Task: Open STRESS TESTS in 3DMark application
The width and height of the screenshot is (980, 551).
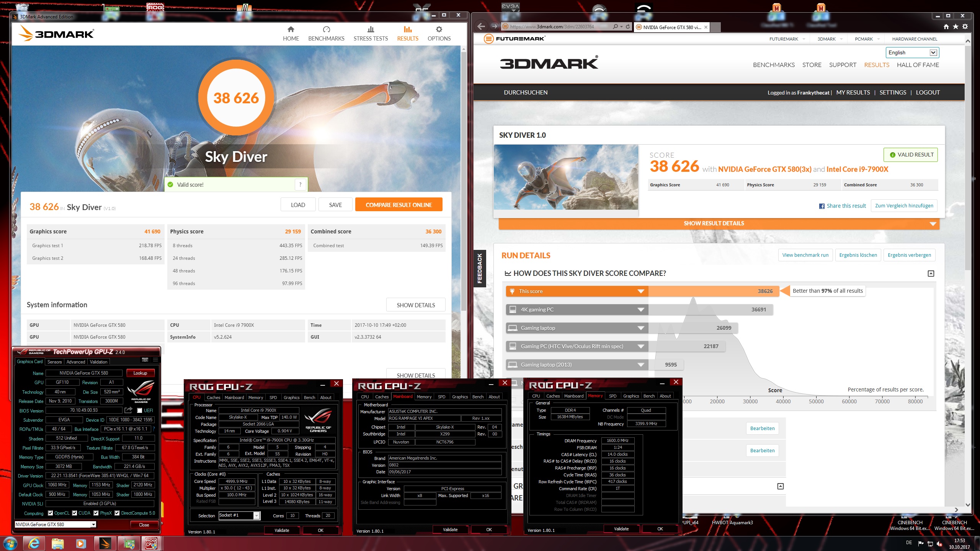Action: [x=371, y=34]
